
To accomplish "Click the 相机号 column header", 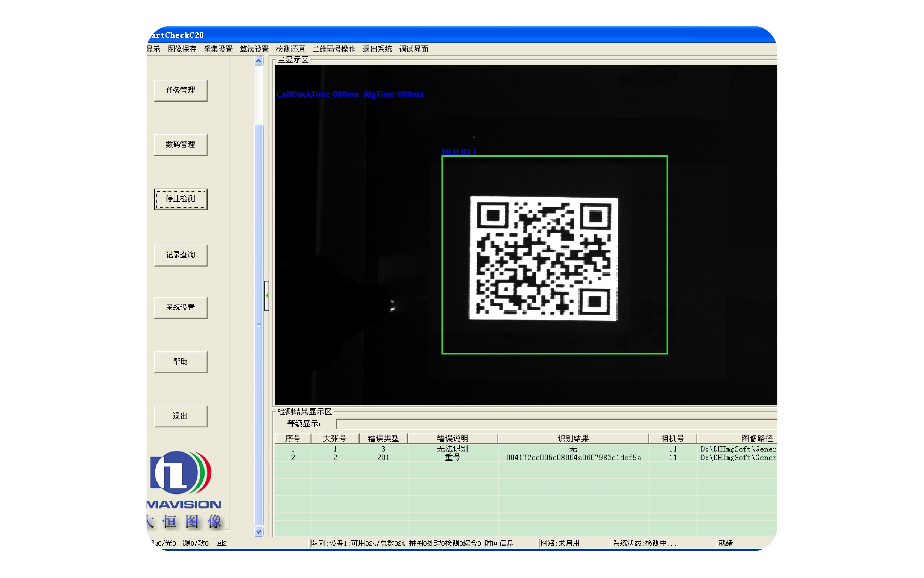I will (x=673, y=438).
